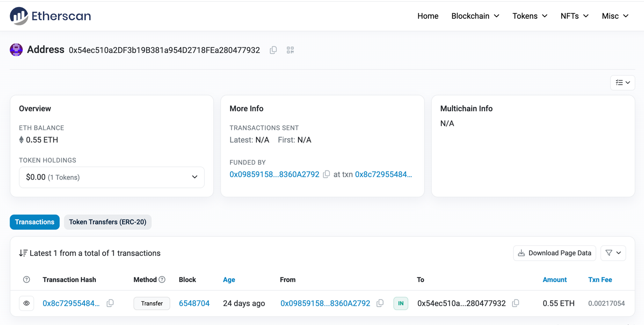The height and width of the screenshot is (325, 644).
Task: Copy the transaction hash in table row
Action: (x=110, y=303)
